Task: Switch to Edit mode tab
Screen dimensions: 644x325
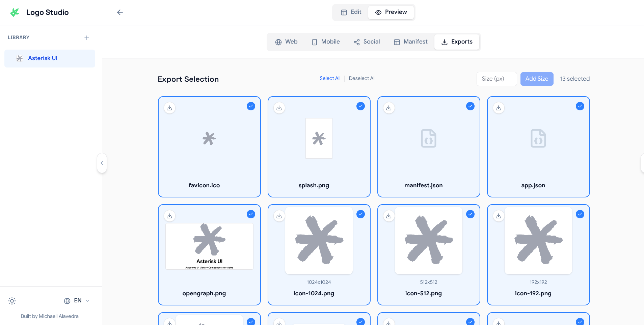Action: pos(351,12)
